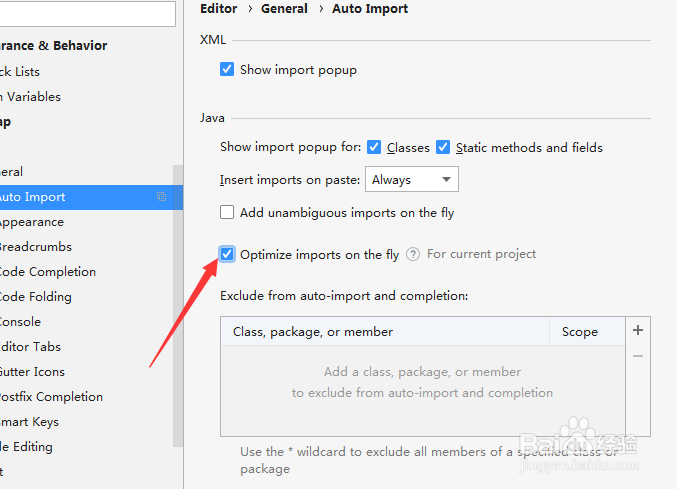
Task: Select Code Completion in settings tree
Action: (48, 272)
